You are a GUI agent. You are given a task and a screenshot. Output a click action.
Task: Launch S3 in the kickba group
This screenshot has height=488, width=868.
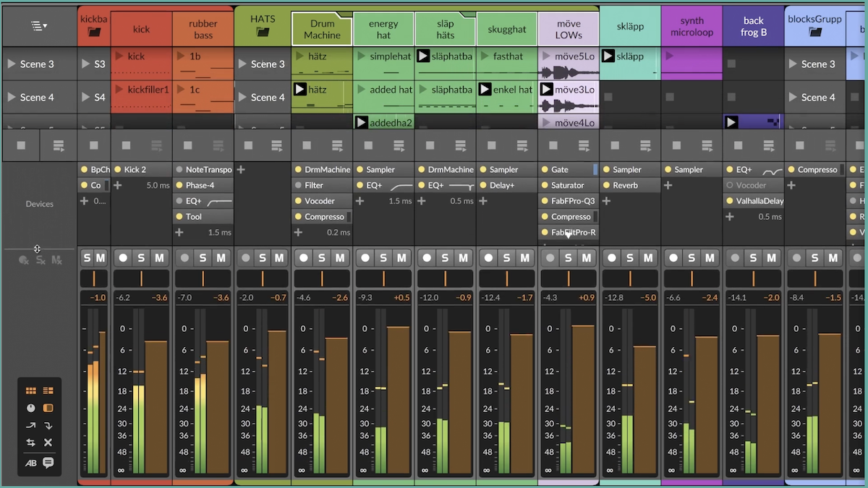85,64
